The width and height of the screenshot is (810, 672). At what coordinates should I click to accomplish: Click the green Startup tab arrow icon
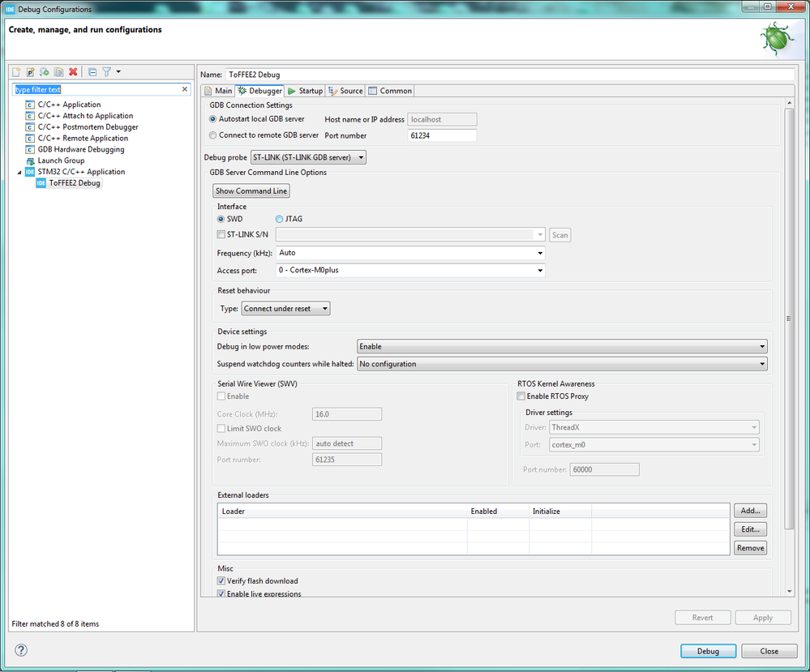[292, 91]
